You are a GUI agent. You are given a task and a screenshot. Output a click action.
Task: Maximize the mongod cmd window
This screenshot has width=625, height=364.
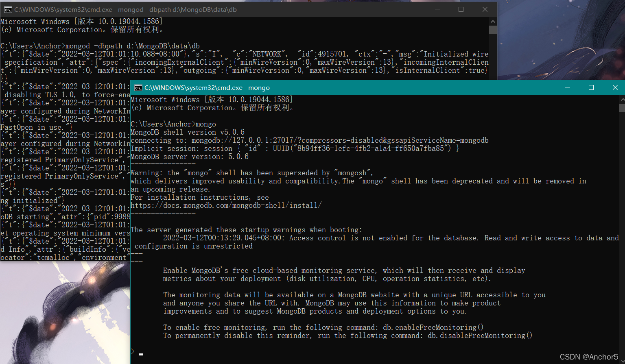point(461,9)
